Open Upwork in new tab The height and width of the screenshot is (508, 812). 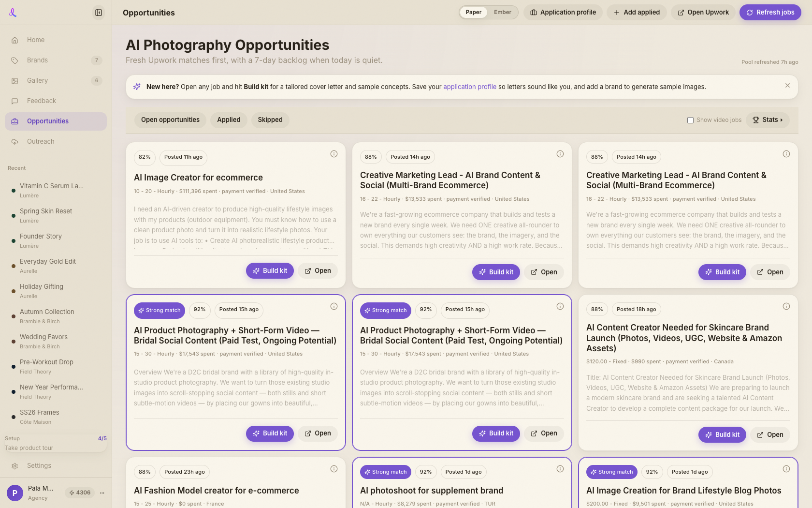[x=703, y=13]
